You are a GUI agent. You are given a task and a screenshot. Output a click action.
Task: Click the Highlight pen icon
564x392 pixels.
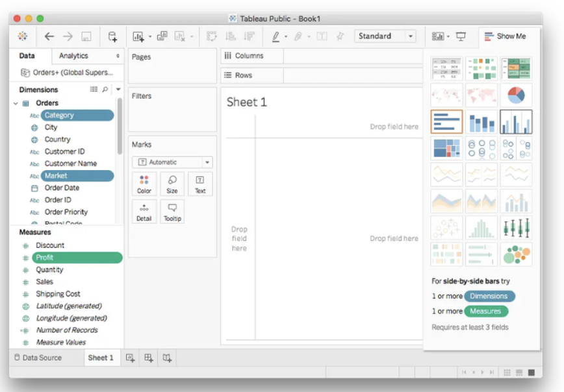click(276, 36)
